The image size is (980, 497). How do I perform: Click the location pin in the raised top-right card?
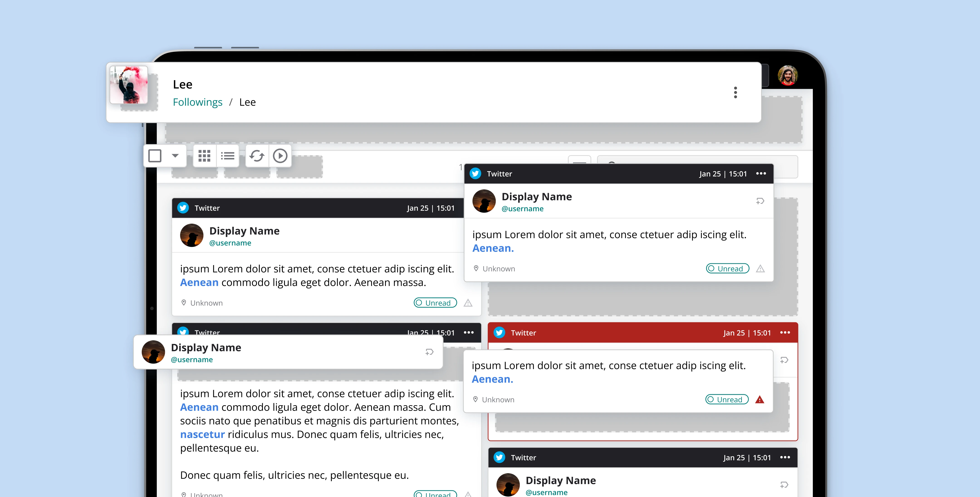(x=475, y=268)
